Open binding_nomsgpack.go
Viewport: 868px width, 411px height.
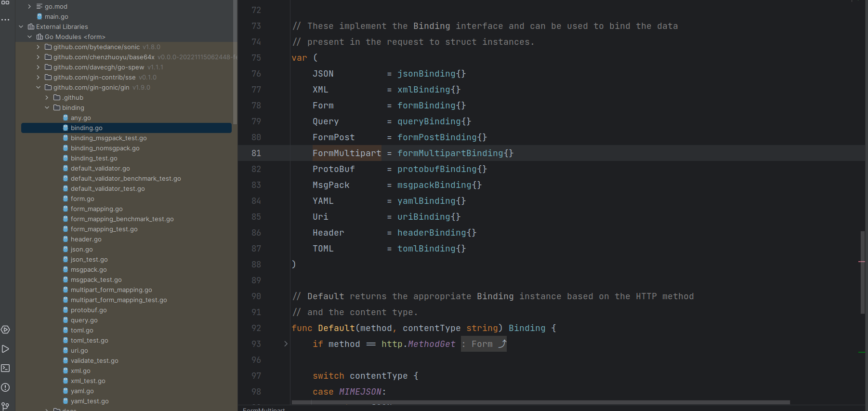105,148
